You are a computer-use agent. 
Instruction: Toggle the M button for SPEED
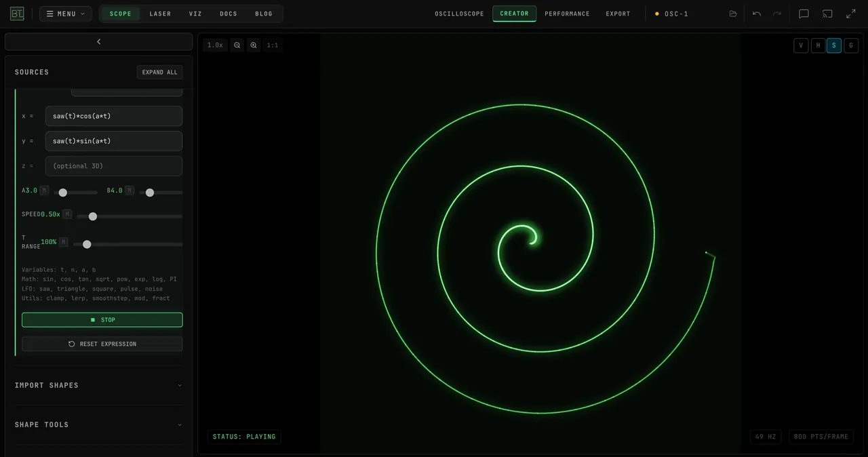tap(67, 214)
